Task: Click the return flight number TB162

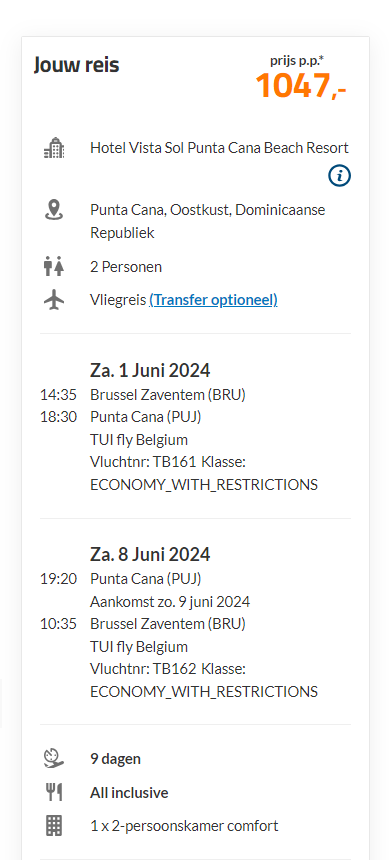Action: tap(179, 669)
